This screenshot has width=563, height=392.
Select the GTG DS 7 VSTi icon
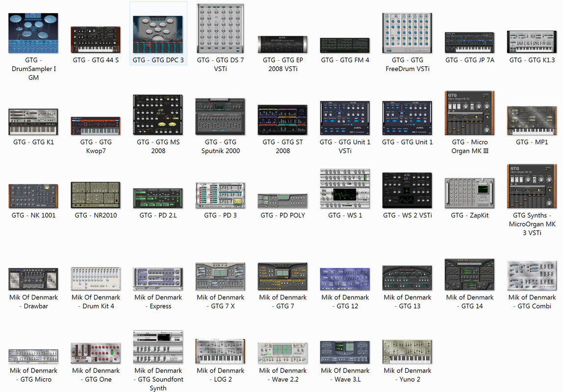tap(220, 28)
